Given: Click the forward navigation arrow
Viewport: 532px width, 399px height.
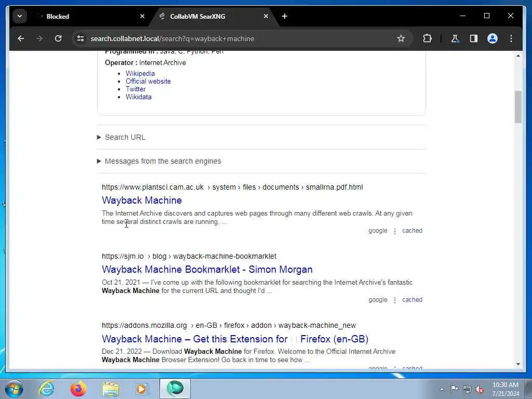Looking at the screenshot, I should (39, 38).
